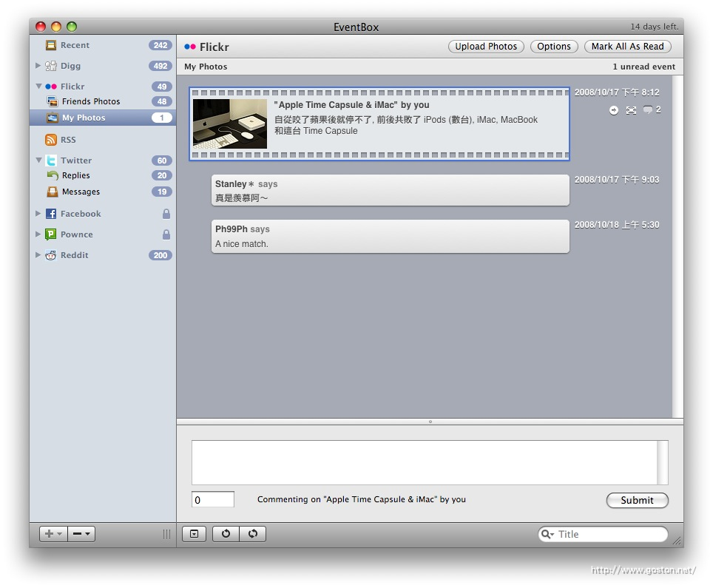Screen dimensions: 713x588
Task: Open the remove account minus menu
Action: 82,533
